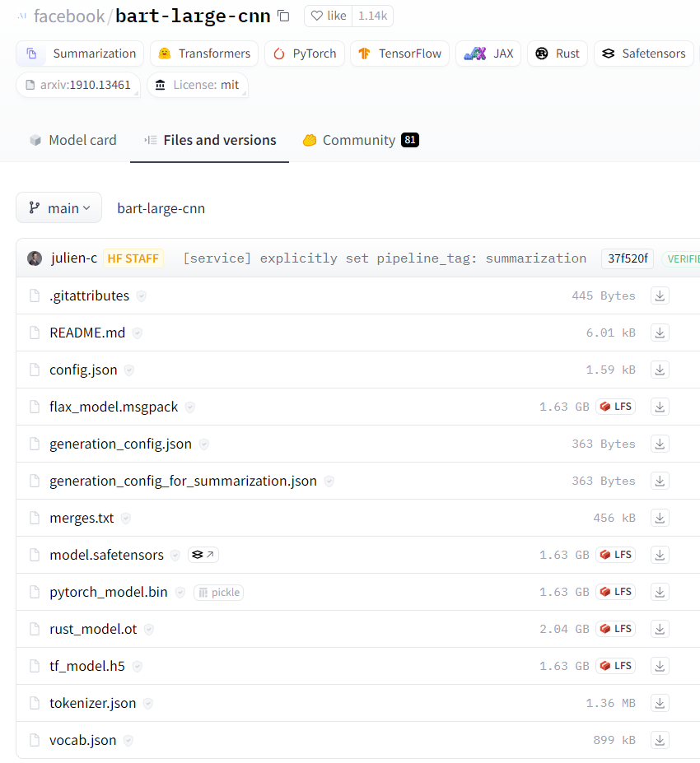Like the bart-large-cnn model
Image resolution: width=700 pixels, height=763 pixels.
328,16
